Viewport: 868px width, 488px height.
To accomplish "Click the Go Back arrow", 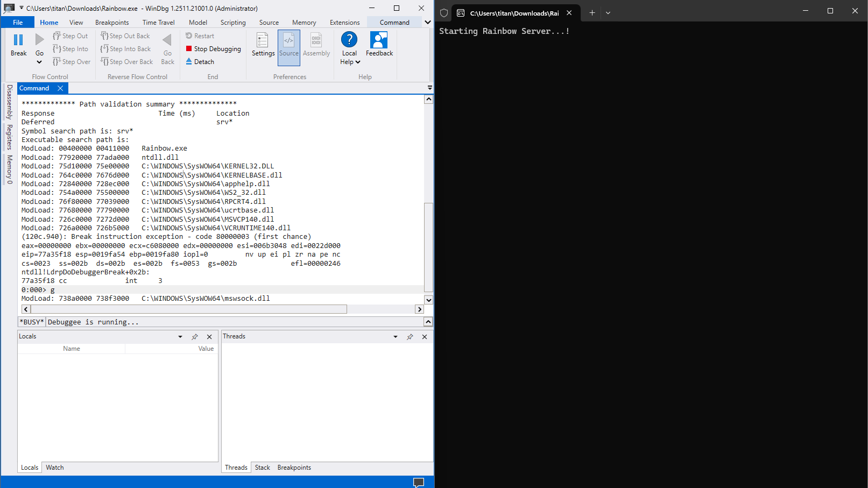I will pyautogui.click(x=167, y=40).
